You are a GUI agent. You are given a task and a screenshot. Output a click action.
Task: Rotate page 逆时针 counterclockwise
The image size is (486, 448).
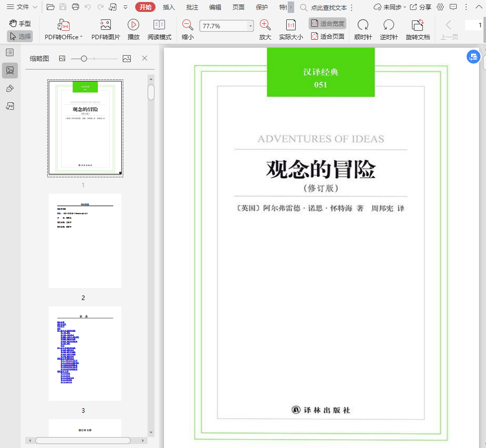point(389,30)
